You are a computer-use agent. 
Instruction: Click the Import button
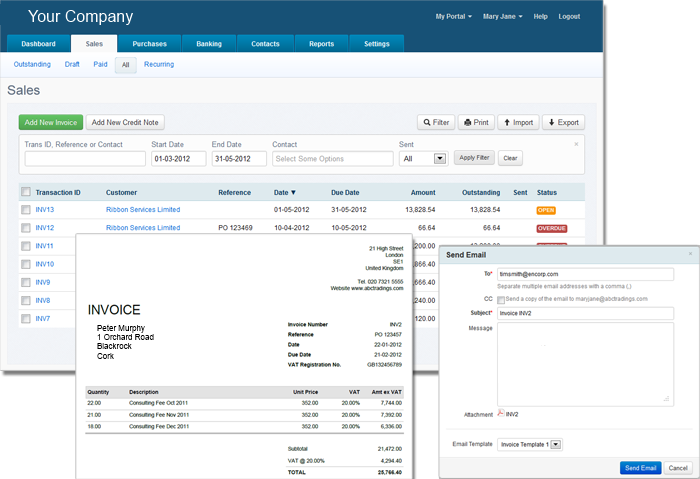(518, 122)
